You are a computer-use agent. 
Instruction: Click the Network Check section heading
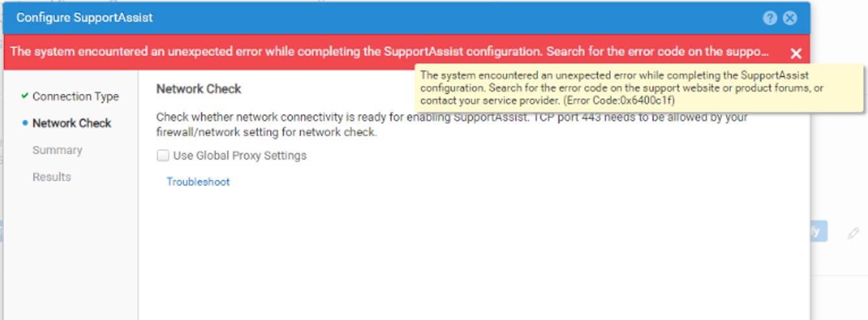tap(199, 89)
